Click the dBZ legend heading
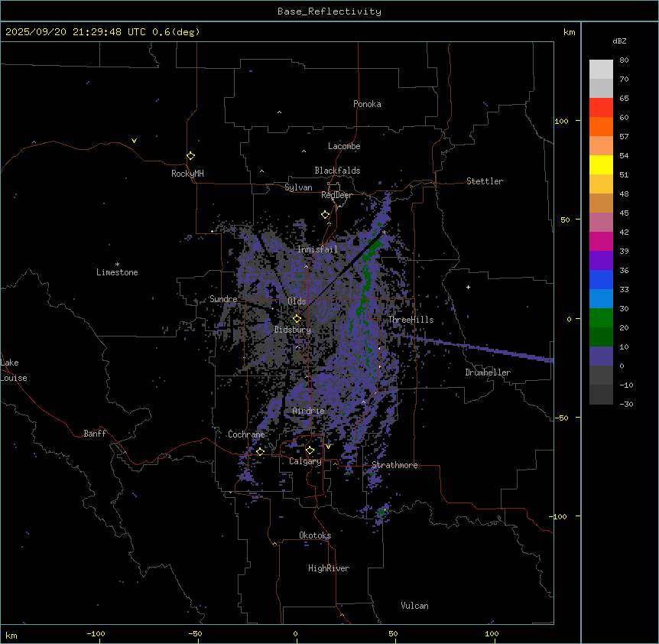Screen dimensions: 659x644 coord(620,41)
